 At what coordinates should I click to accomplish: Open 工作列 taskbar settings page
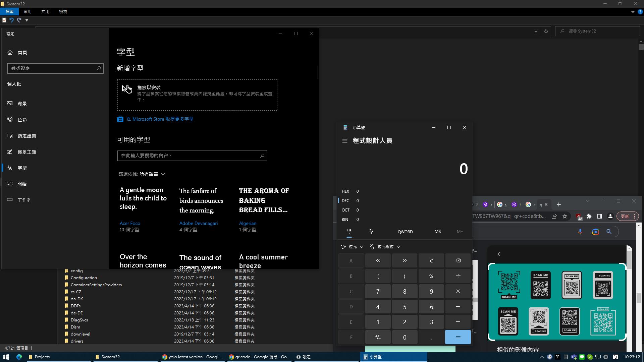coord(55,200)
